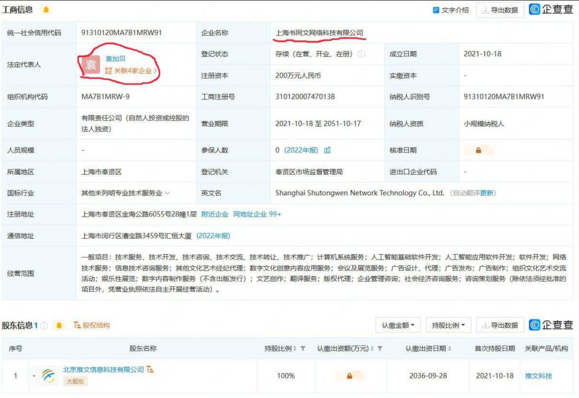Image resolution: width=579 pixels, height=398 pixels.
Task: Click the 2036-09-28 contribution date cell
Action: pyautogui.click(x=428, y=376)
